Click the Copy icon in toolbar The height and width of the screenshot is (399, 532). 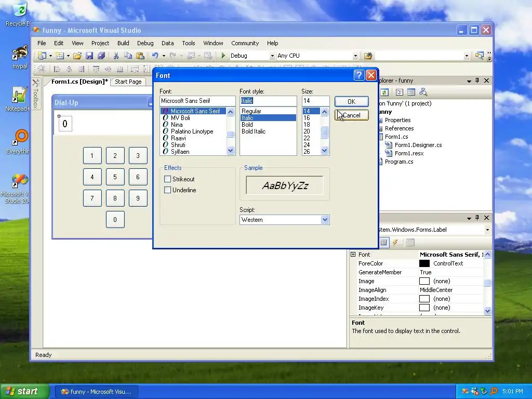(128, 56)
